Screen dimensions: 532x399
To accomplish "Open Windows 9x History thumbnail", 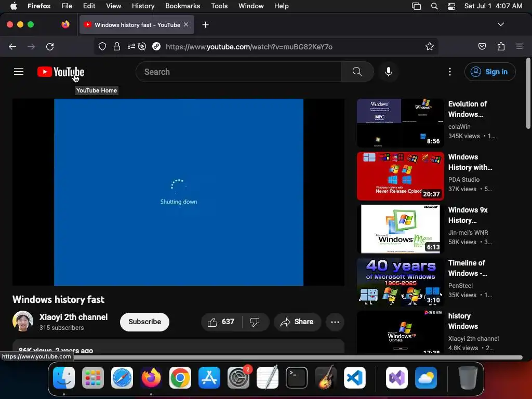I will [x=401, y=229].
